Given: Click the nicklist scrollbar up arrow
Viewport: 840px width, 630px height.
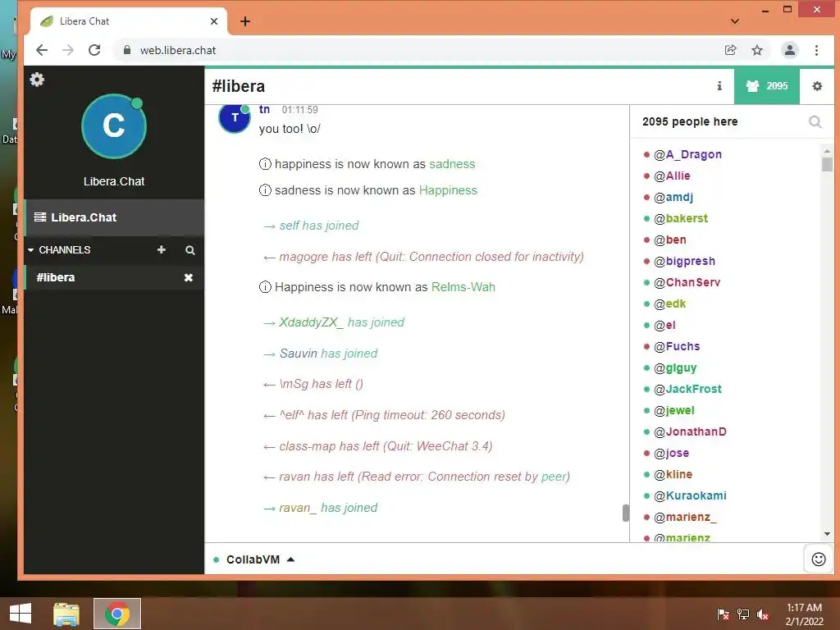Looking at the screenshot, I should pyautogui.click(x=827, y=149).
